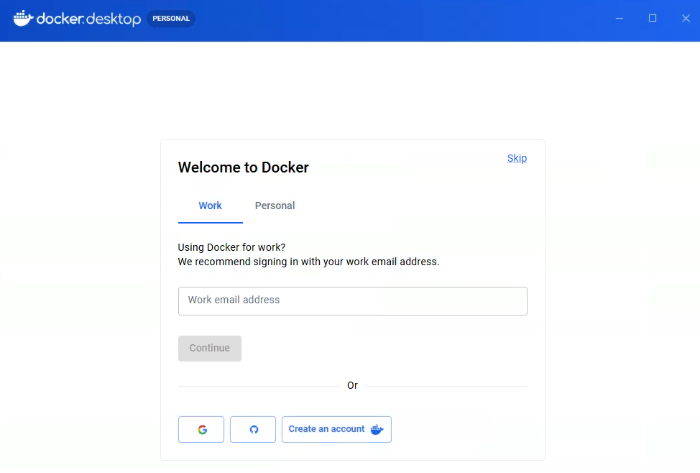Click the grayed-out Continue button
This screenshot has width=700, height=473.
(x=210, y=348)
